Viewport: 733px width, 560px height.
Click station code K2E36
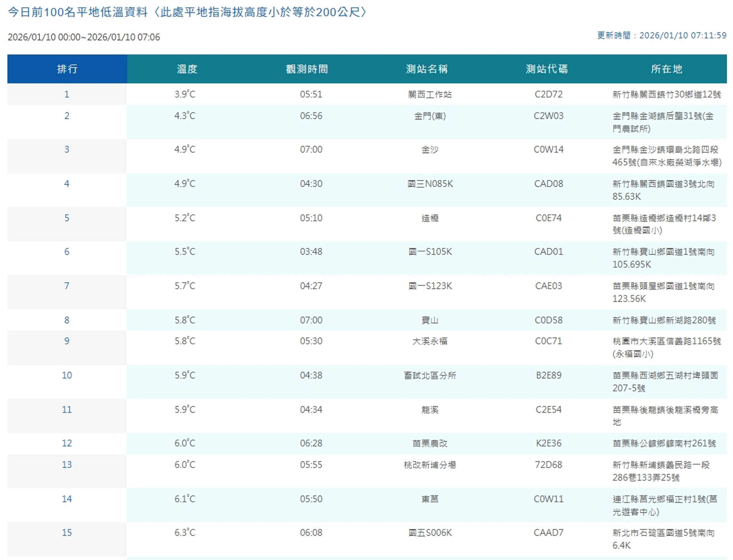[x=548, y=444]
